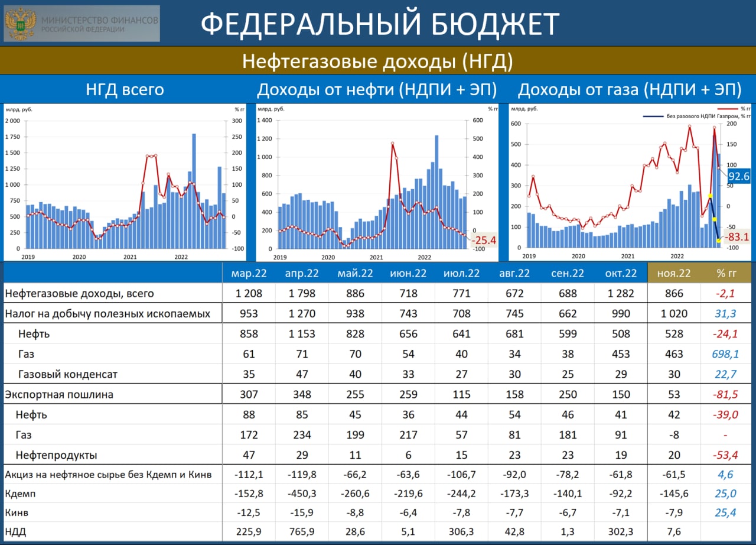Select the "Нефтегазовые доходы (НГД)" banner
The image size is (756, 545).
(x=377, y=61)
